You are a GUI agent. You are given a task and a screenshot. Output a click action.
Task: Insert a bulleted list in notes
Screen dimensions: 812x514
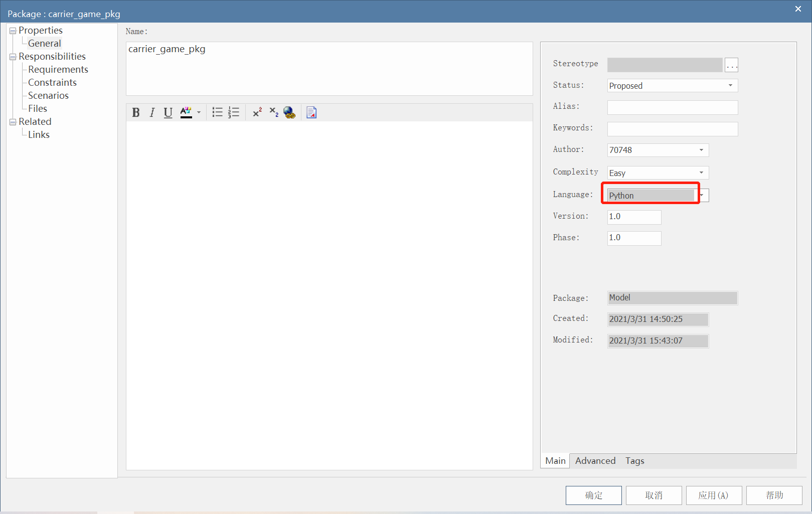[x=217, y=112]
